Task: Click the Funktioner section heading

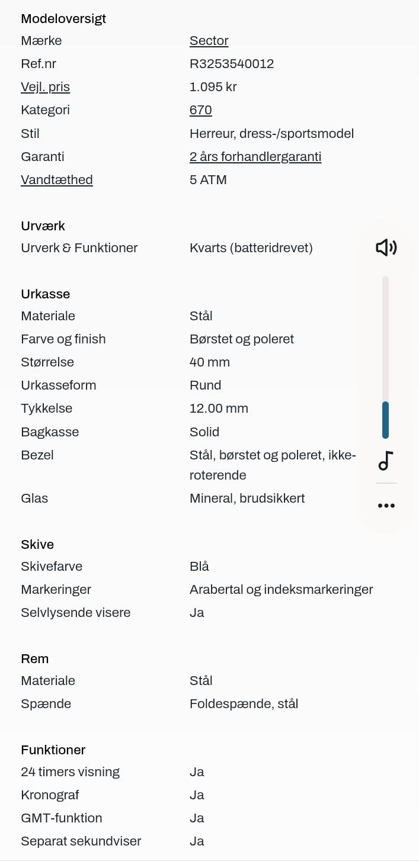Action: (53, 750)
